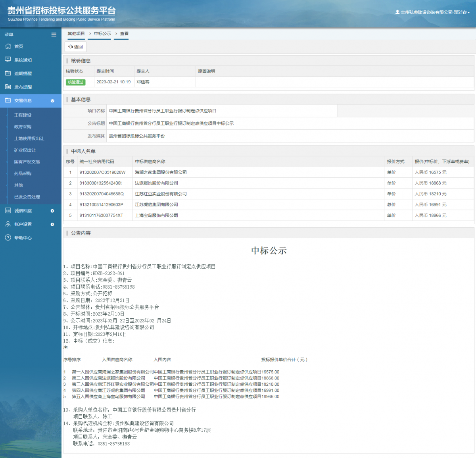The width and height of the screenshot is (476, 458).
Task: Select 已发公告处理 submenu item
Action: 27,197
